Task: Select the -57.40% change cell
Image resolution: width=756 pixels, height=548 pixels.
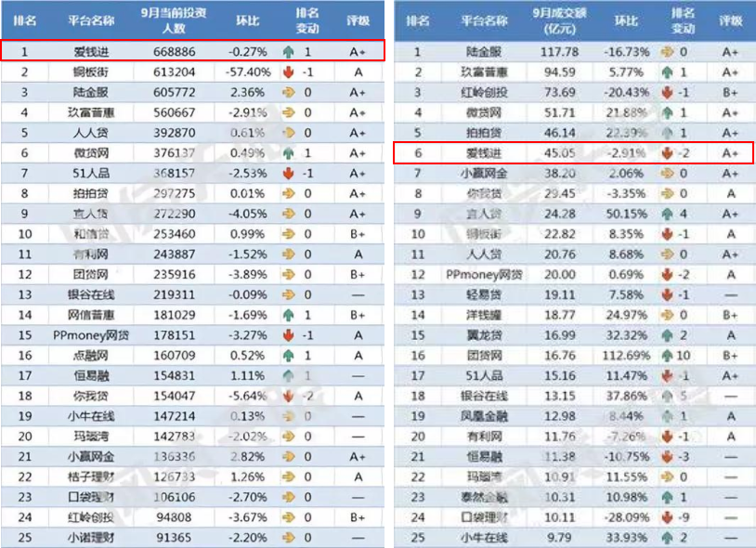Action: 248,72
